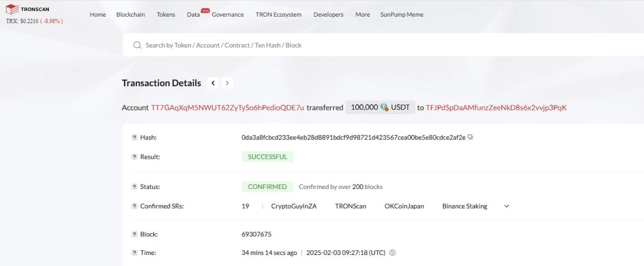Toggle time format icon next to UTC
The width and height of the screenshot is (644, 266).
click(393, 253)
